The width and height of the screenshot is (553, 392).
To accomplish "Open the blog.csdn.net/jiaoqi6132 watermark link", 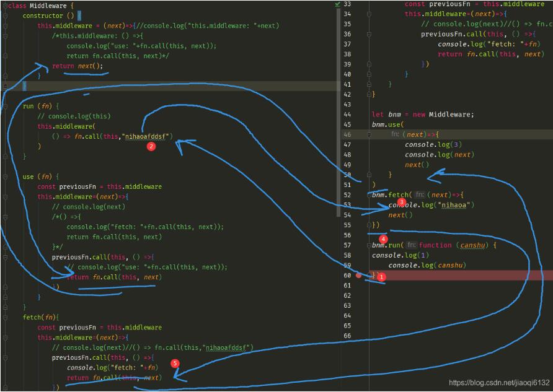I will [499, 383].
